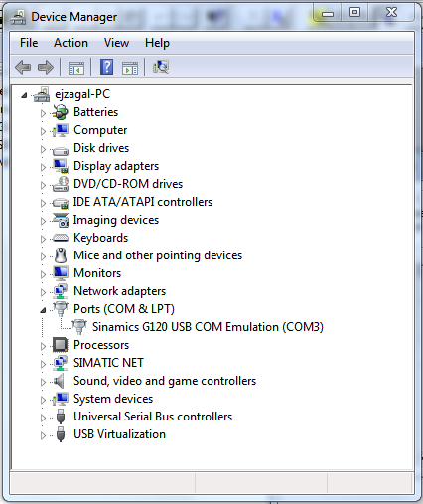
Task: Expand the Network adapters node arrow
Action: pyautogui.click(x=43, y=292)
